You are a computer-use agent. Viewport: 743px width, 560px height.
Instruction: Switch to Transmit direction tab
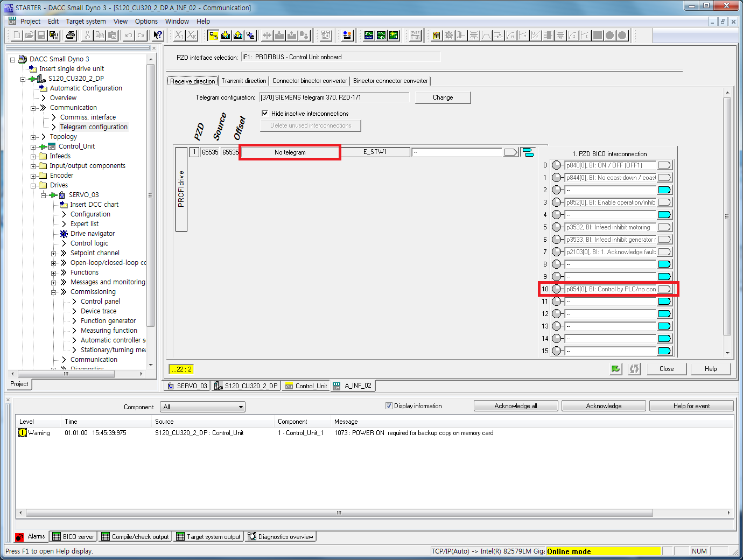coord(244,81)
